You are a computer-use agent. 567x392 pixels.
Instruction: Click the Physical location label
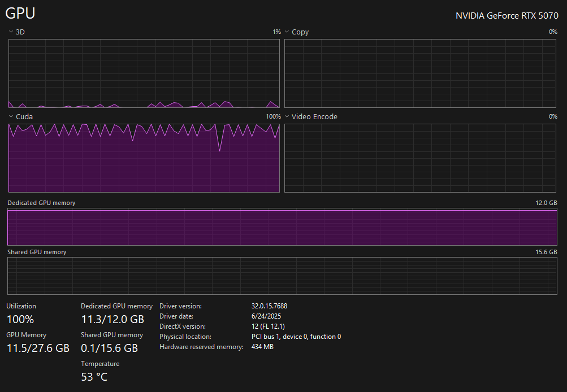(x=185, y=336)
